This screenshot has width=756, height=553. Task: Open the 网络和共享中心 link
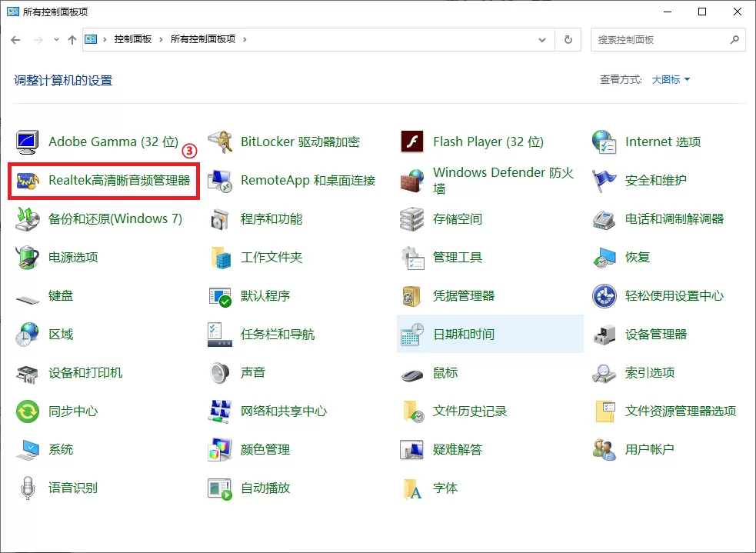pyautogui.click(x=283, y=411)
